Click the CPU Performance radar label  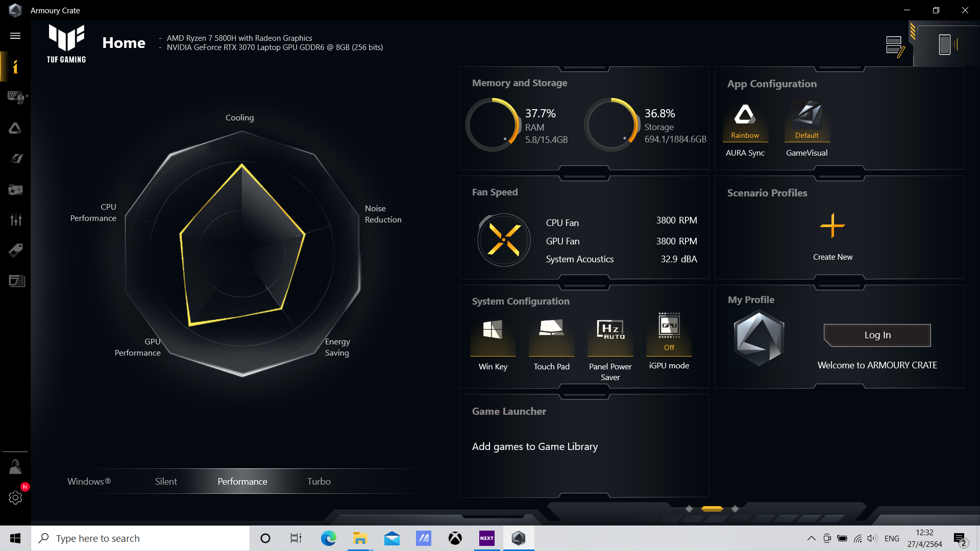93,212
